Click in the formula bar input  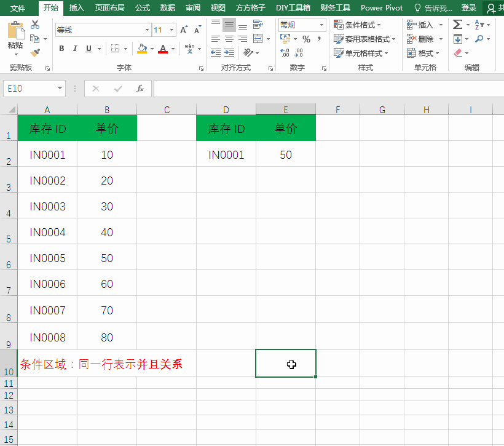pyautogui.click(x=328, y=89)
